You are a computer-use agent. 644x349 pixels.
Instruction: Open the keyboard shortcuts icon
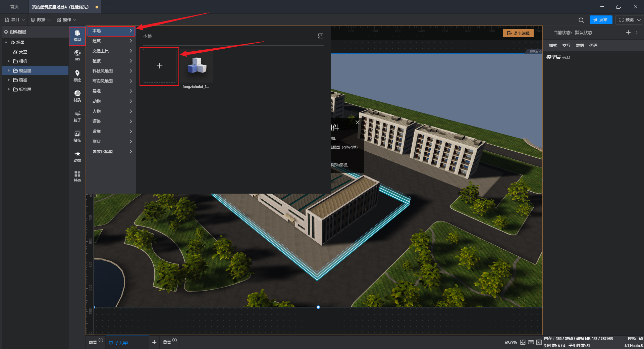tap(531, 342)
